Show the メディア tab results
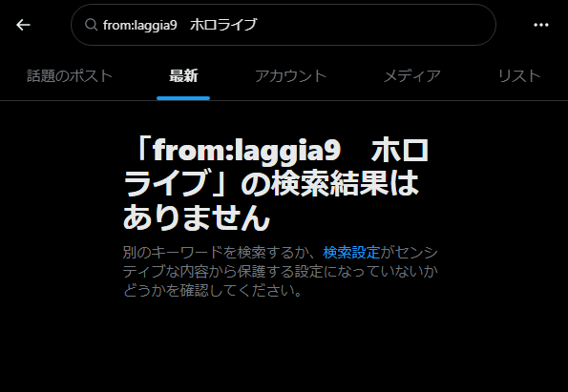This screenshot has width=568, height=392. [412, 76]
